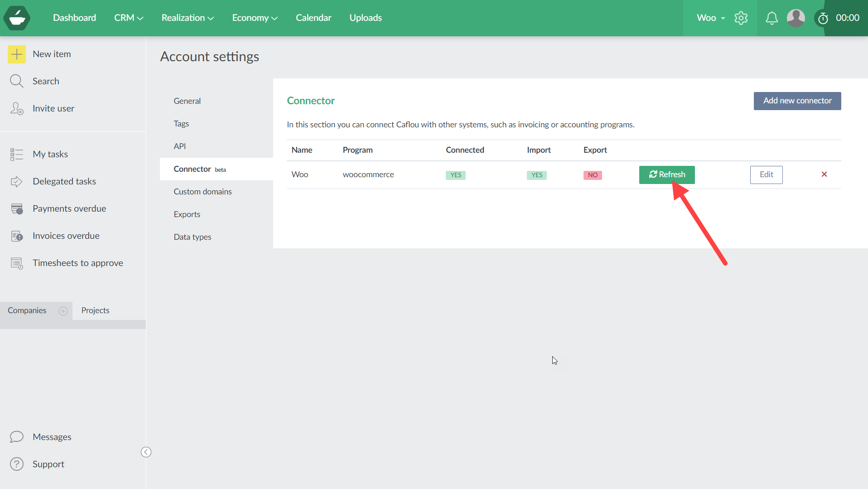
Task: Click Add new connector
Action: [x=797, y=101]
